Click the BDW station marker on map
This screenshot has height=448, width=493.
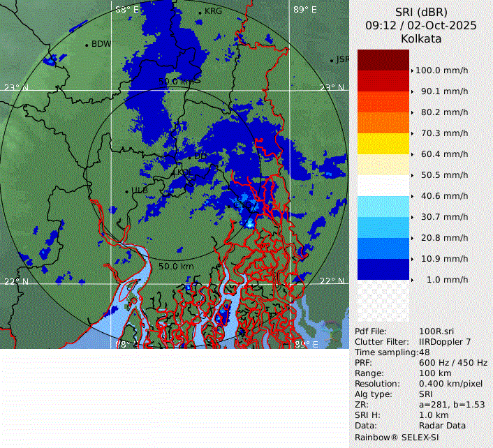coord(87,45)
